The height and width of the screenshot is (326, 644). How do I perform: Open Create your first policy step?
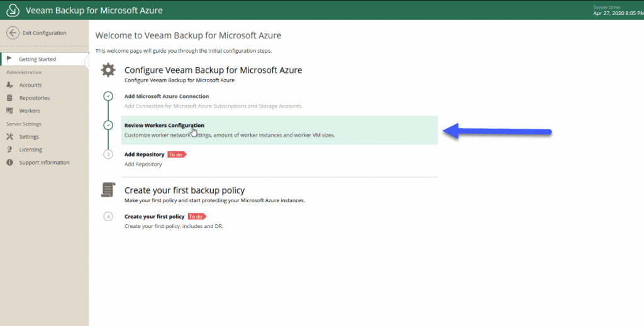[155, 217]
